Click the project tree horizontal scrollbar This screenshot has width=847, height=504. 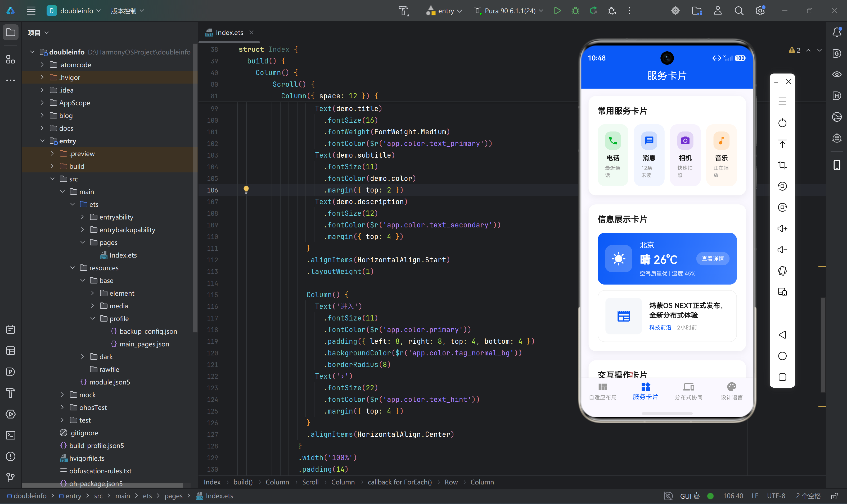point(102,485)
